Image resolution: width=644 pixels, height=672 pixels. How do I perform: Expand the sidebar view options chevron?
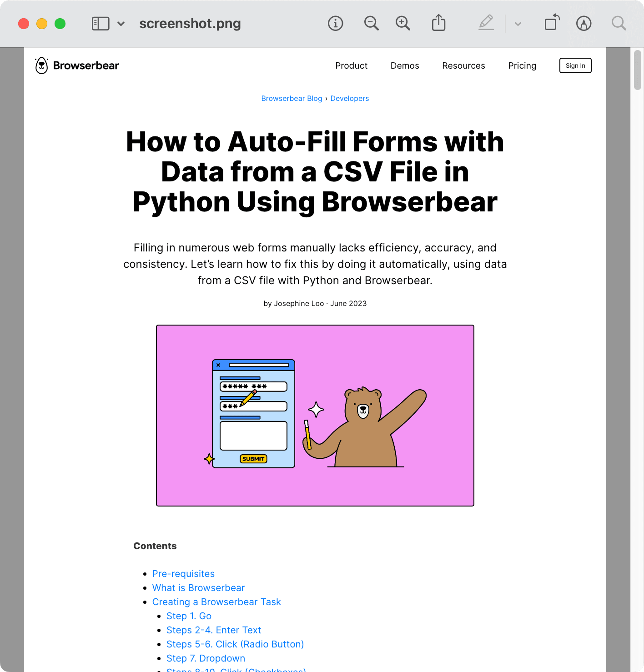click(121, 24)
